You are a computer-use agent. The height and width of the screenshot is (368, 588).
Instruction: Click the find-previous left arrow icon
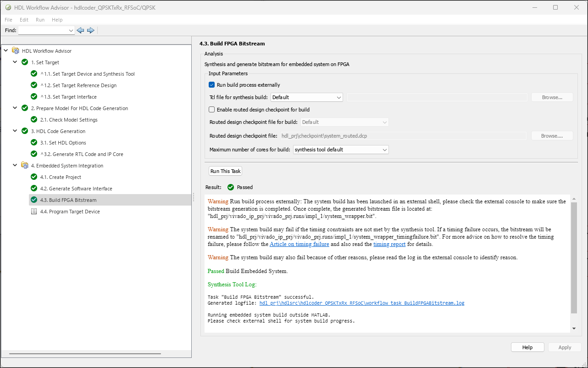pyautogui.click(x=80, y=30)
